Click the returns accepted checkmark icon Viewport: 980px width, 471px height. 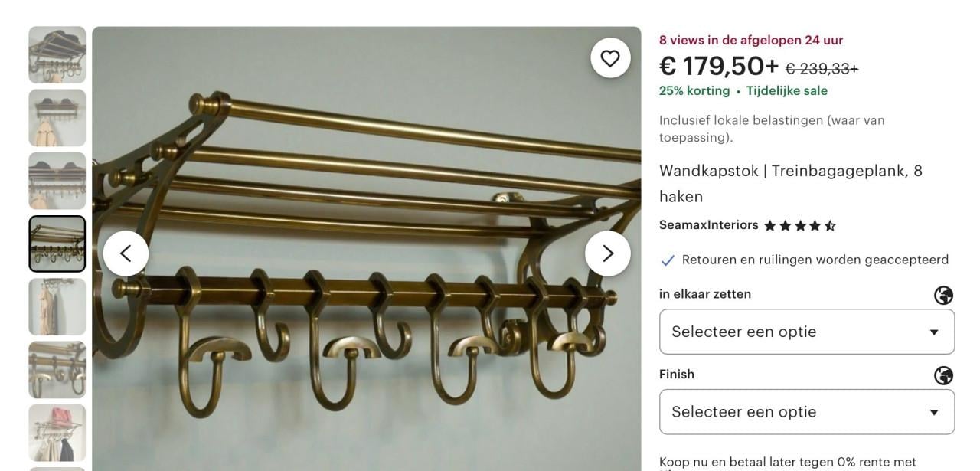point(668,260)
